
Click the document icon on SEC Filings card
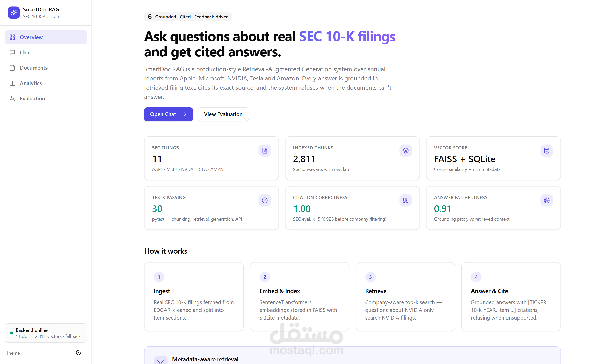tap(265, 151)
